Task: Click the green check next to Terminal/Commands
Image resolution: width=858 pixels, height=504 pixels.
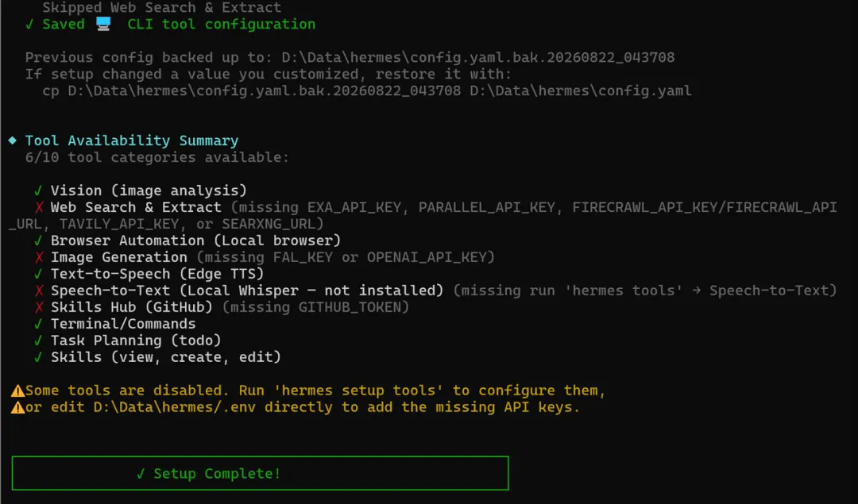Action: click(x=38, y=324)
